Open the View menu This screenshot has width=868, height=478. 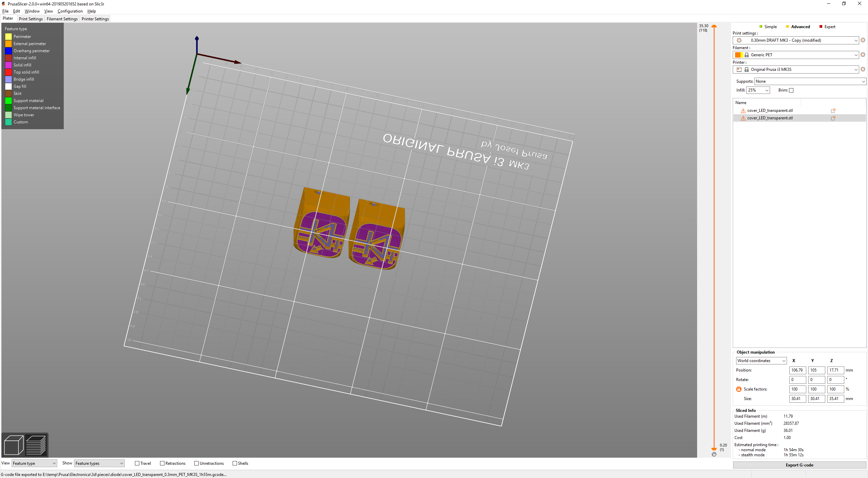[x=48, y=11]
